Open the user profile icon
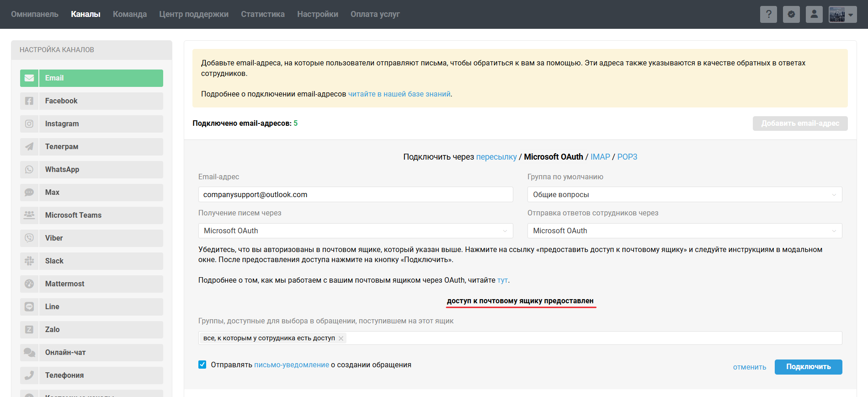Screen dimensions: 868x397 click(814, 14)
